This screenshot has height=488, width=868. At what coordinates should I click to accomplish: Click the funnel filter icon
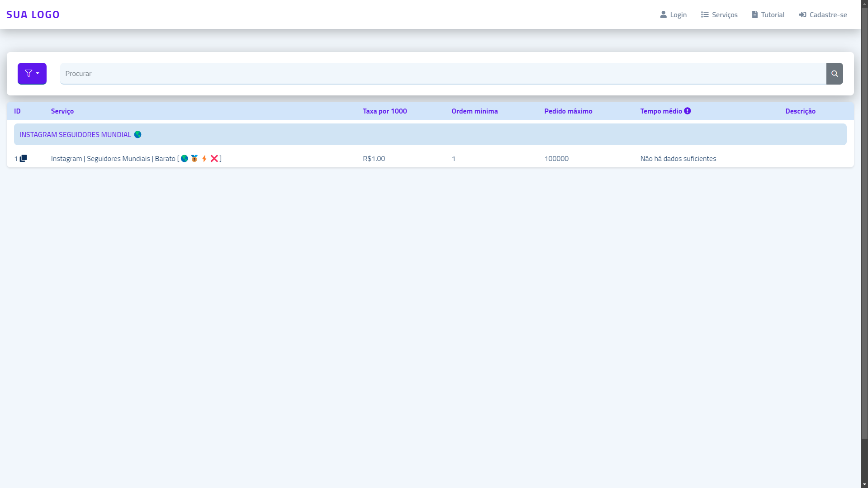28,73
